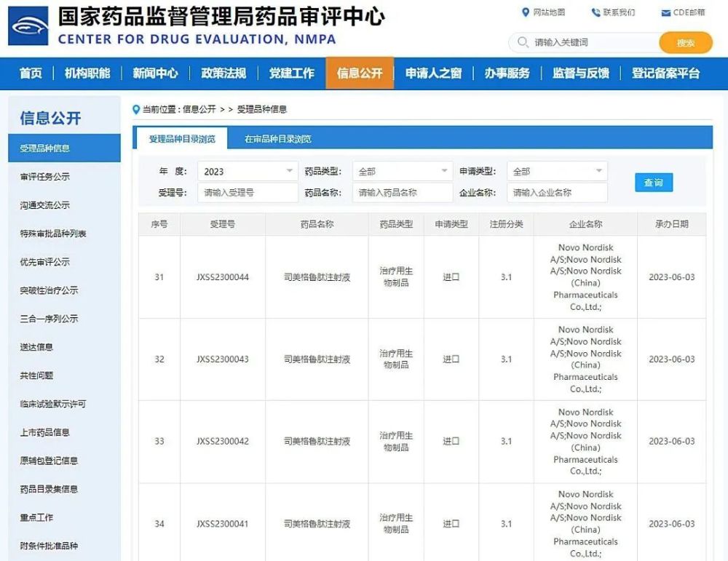Open the 年度 dropdown showing 2023
Viewport: 728px width, 561px height.
coord(247,171)
